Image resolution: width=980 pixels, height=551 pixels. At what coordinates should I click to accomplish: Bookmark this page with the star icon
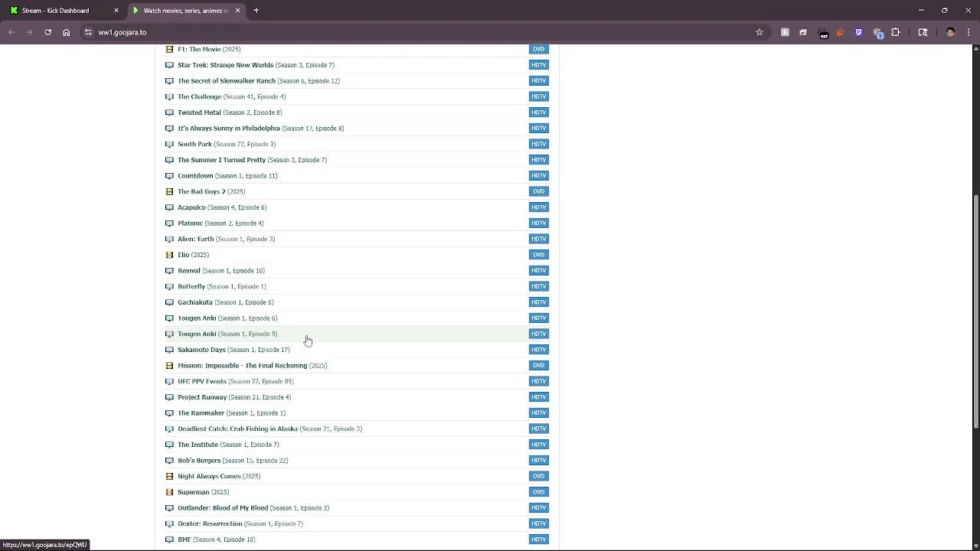point(759,32)
